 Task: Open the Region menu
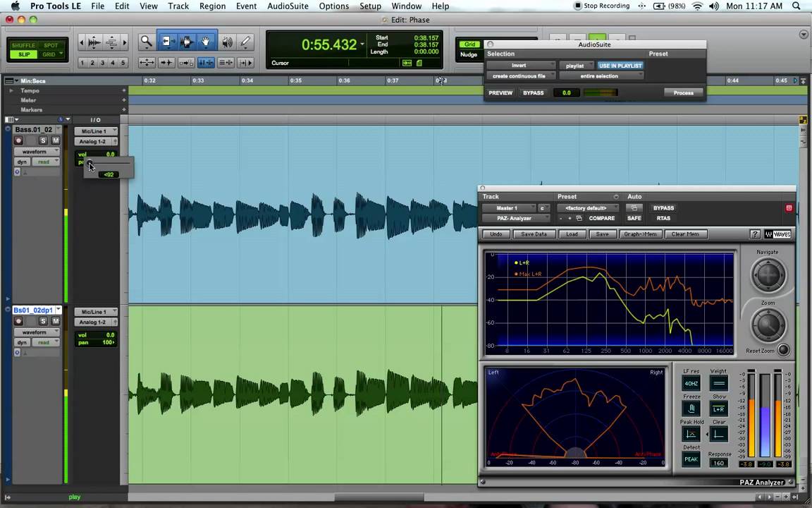(x=212, y=6)
